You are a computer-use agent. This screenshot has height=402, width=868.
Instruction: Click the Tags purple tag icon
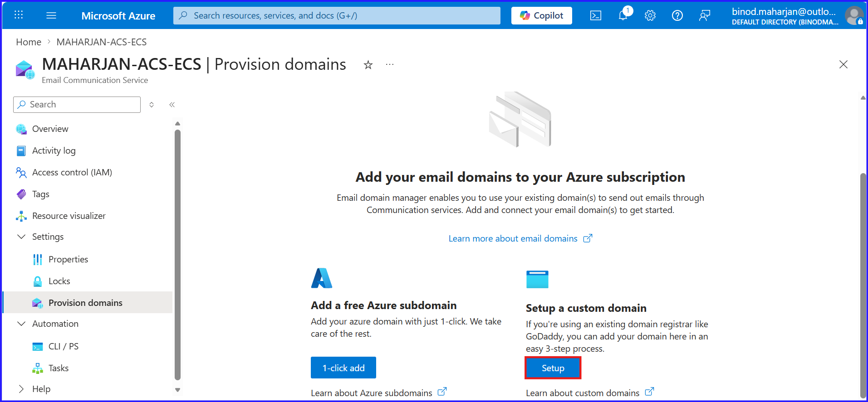pos(21,194)
